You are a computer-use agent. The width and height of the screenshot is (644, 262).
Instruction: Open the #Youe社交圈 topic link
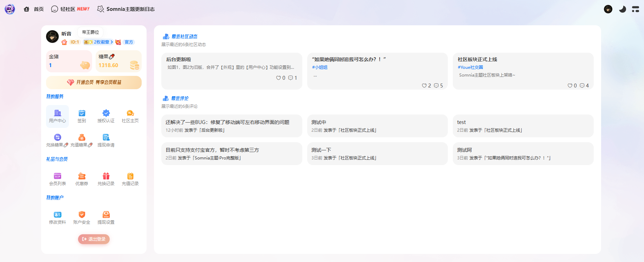[x=470, y=67]
